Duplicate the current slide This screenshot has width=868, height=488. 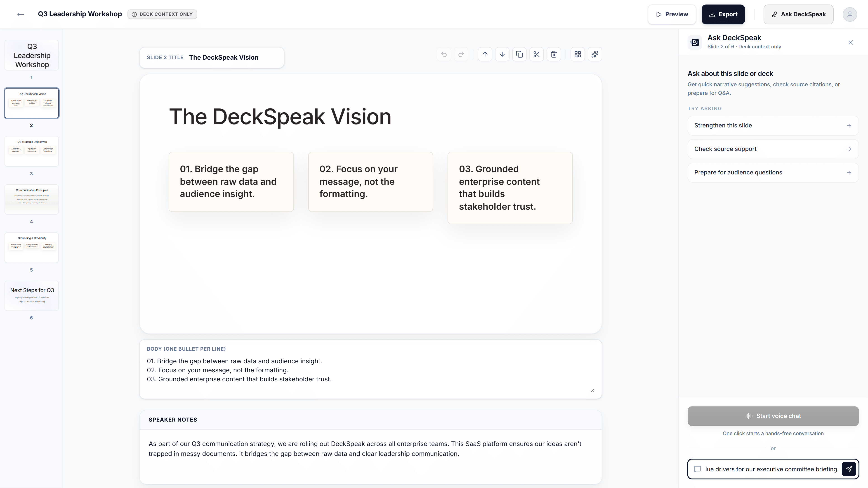519,54
